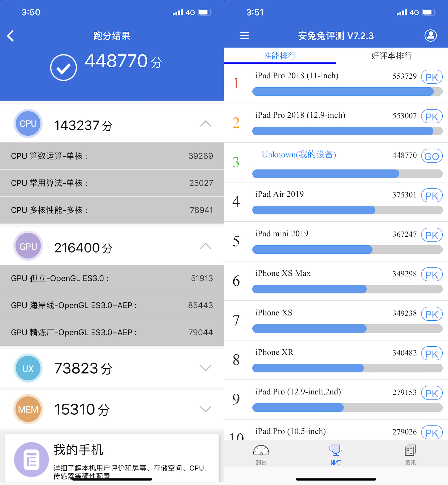Select the GPU 海岸线-OpenGL ES3.0+AEP row
The height and width of the screenshot is (485, 448).
(112, 305)
